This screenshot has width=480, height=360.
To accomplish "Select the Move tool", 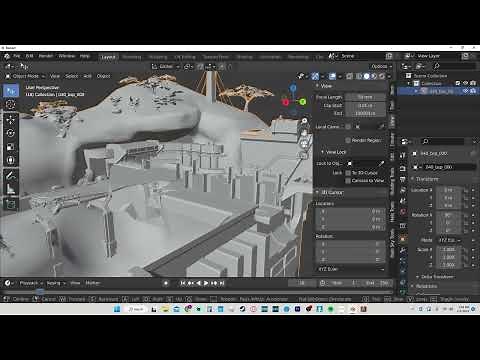I will (x=11, y=119).
